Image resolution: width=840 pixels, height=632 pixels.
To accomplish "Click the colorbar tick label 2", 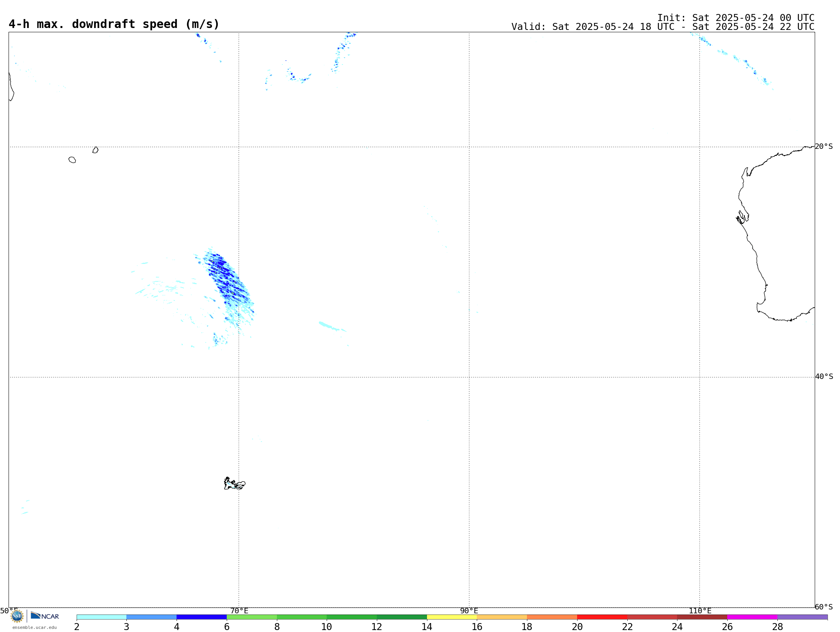I will coord(77,627).
